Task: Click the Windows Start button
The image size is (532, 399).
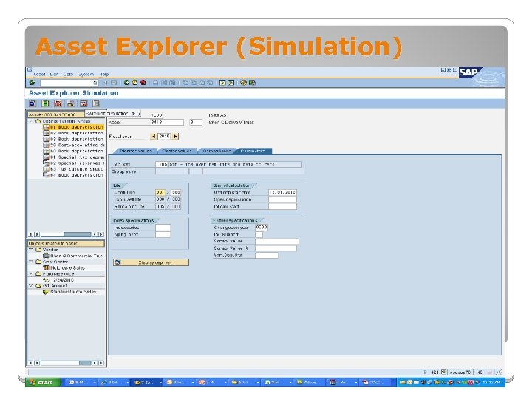Action: (x=43, y=383)
